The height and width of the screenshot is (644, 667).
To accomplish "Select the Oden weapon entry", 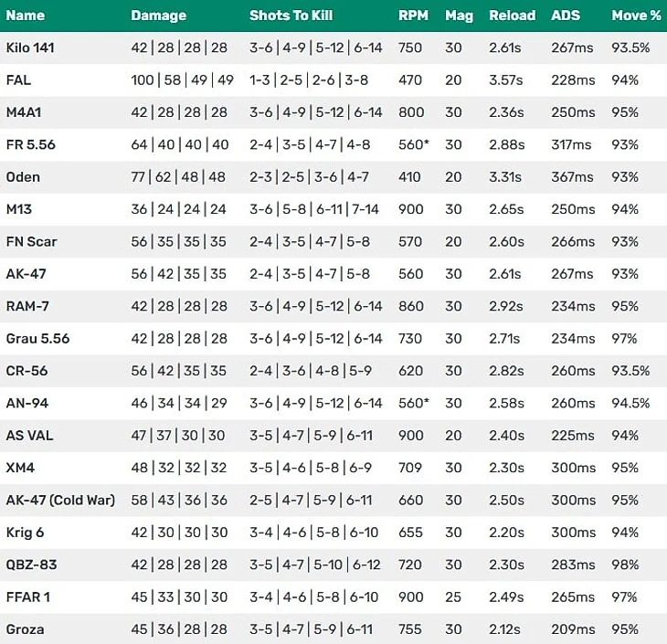I will click(23, 177).
